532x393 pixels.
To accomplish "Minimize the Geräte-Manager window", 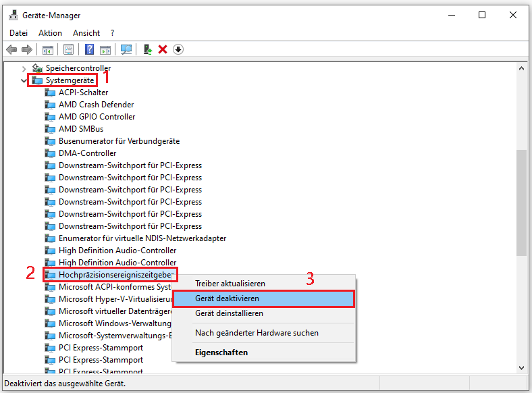I will pyautogui.click(x=452, y=16).
